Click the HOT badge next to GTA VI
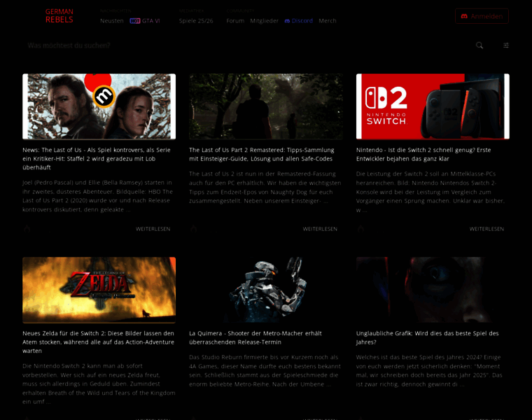 (x=134, y=21)
